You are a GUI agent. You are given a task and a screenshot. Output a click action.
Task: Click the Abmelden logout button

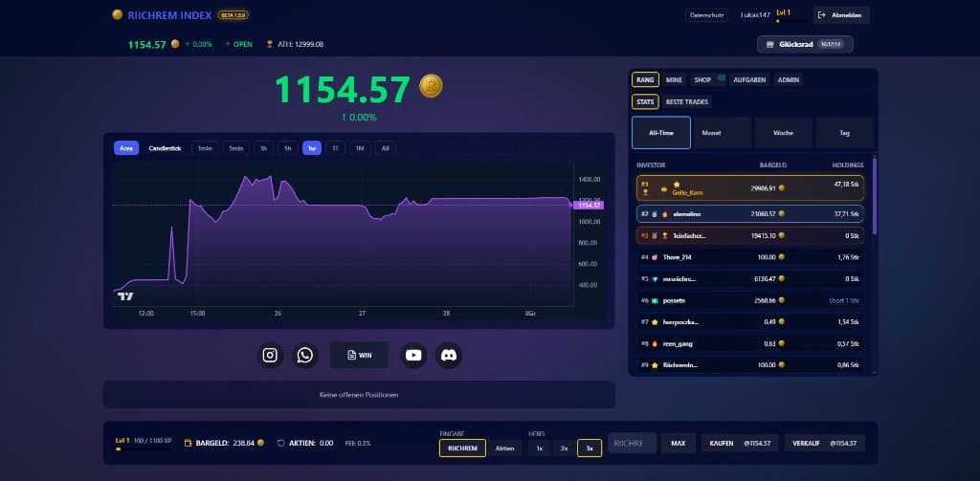841,15
